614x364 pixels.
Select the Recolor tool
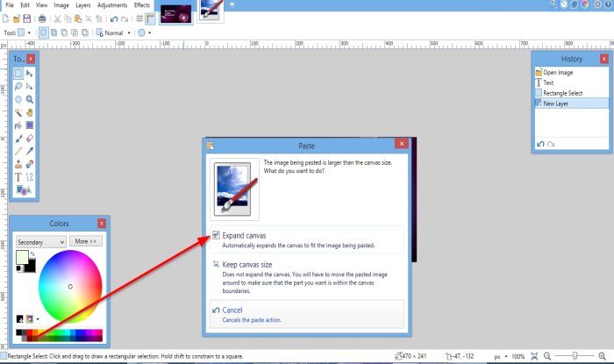pos(29,164)
